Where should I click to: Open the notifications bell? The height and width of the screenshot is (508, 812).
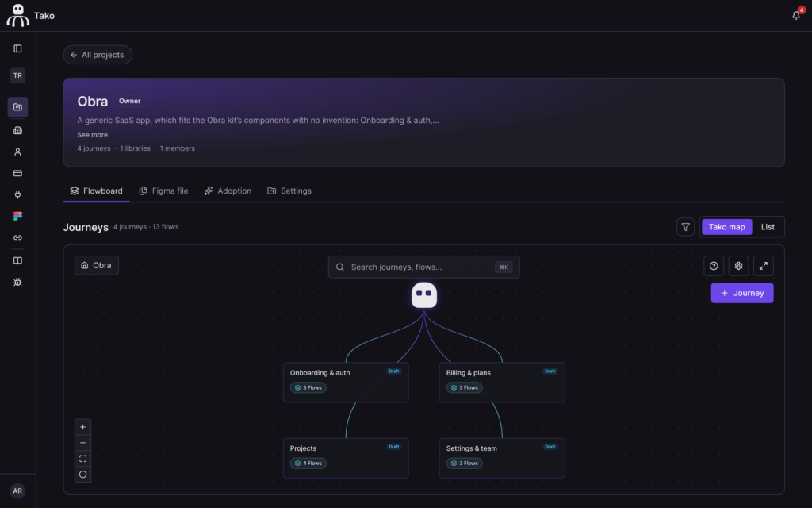click(x=796, y=15)
